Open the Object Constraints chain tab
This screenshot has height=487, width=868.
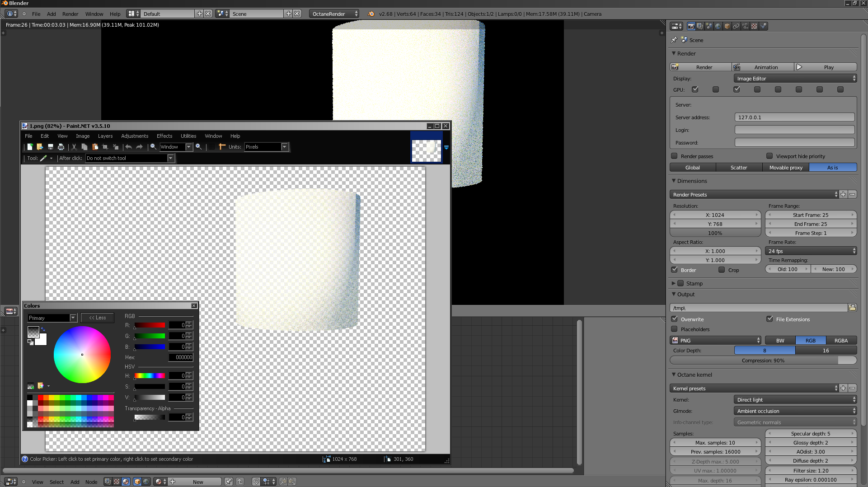(736, 26)
